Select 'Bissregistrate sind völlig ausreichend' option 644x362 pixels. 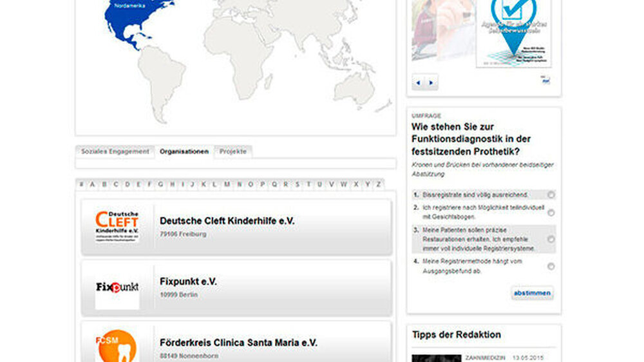(x=551, y=195)
